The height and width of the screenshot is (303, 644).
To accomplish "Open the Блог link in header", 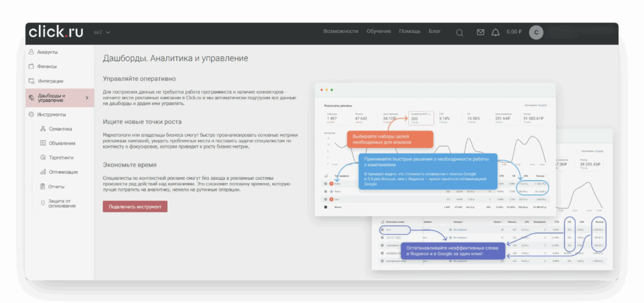I will tap(434, 31).
